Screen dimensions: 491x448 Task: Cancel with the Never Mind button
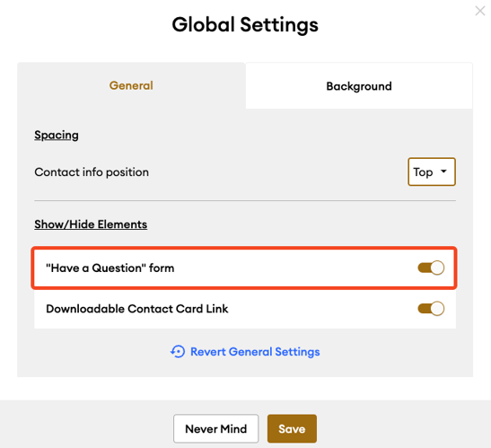216,428
